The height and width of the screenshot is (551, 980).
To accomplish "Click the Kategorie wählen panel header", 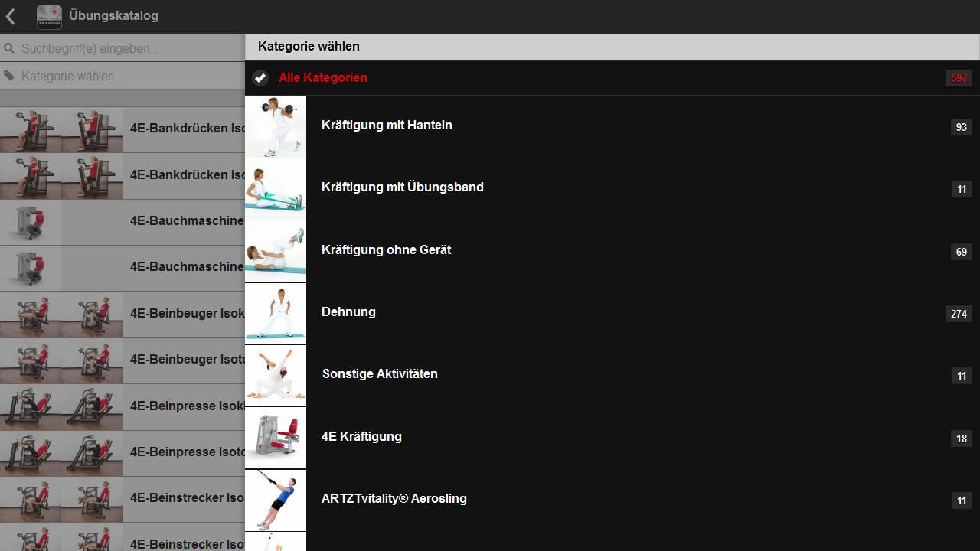I will (x=612, y=47).
